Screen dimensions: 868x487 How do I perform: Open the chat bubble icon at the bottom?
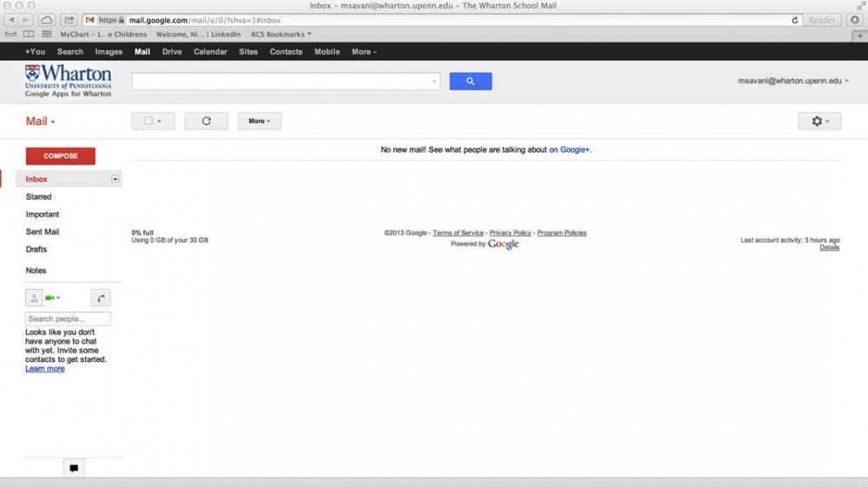(x=74, y=468)
